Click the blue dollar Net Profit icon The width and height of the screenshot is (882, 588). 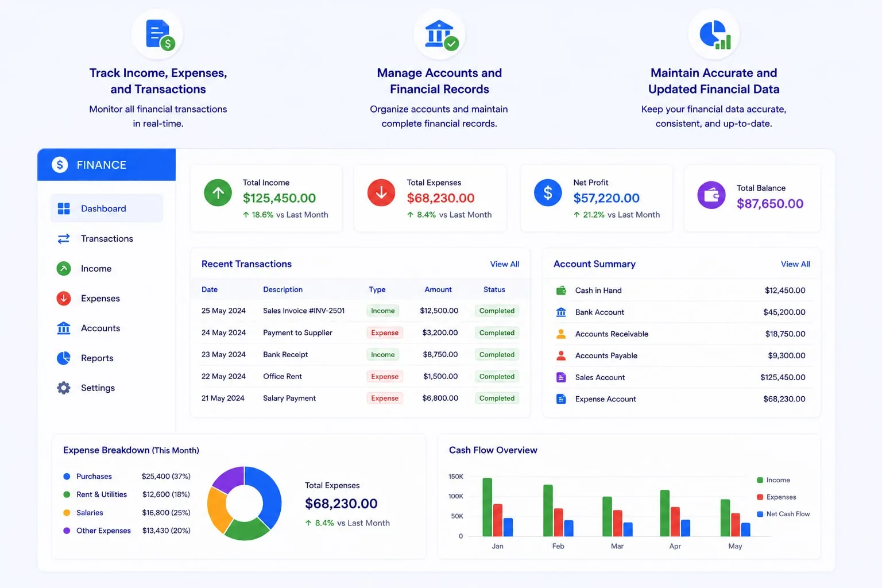pos(548,193)
